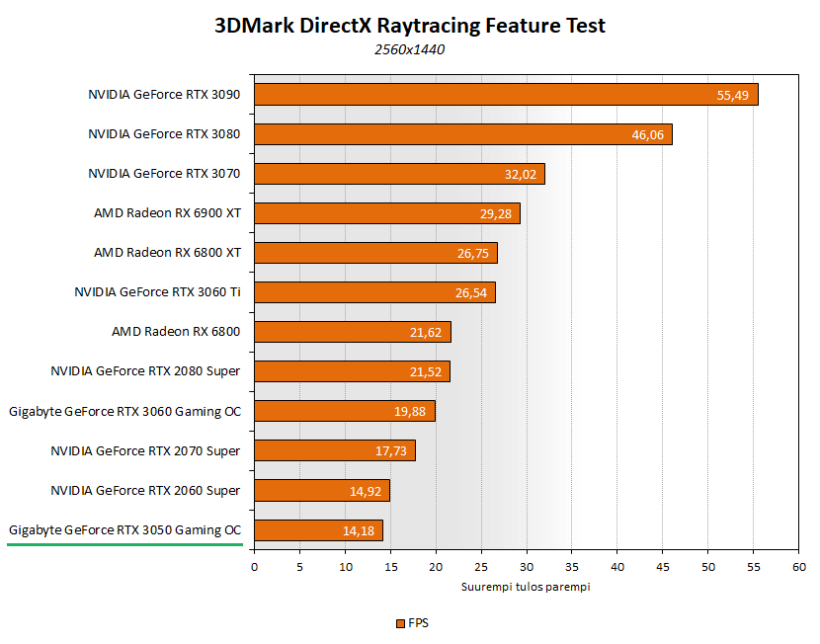This screenshot has width=820, height=644.
Task: Click the 19,88 value on the RTX 3060 bar
Action: (x=410, y=412)
